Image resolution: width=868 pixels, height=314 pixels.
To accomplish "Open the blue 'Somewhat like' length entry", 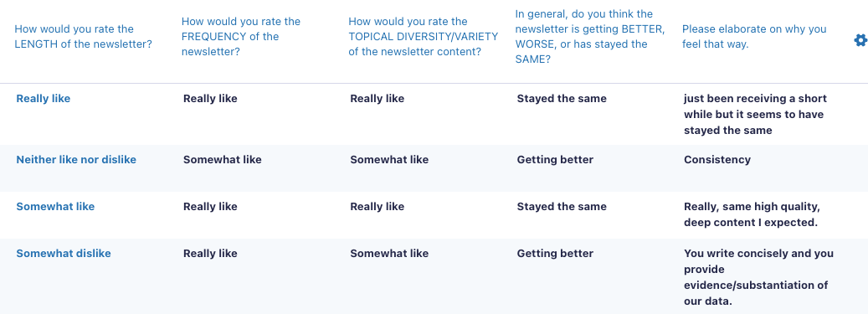I will pyautogui.click(x=55, y=207).
